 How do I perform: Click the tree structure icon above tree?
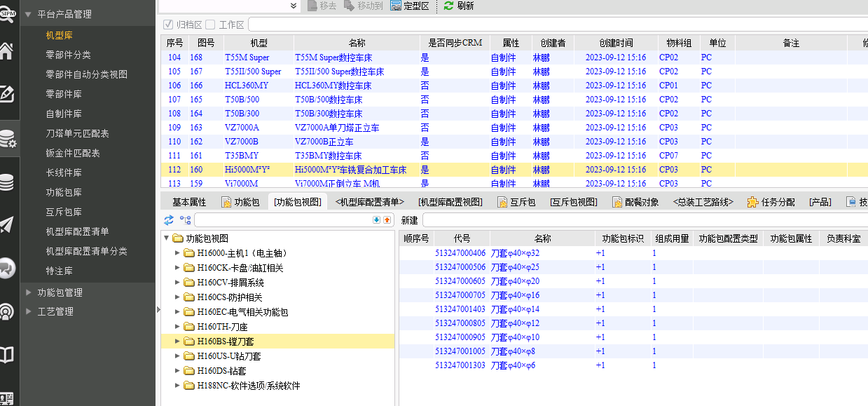(x=185, y=220)
